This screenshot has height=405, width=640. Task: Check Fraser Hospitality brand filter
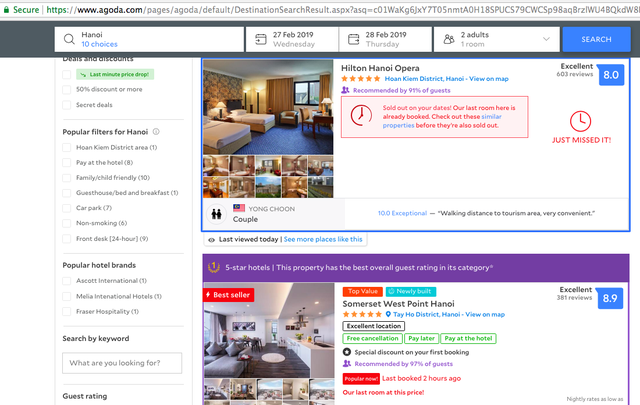(x=67, y=312)
